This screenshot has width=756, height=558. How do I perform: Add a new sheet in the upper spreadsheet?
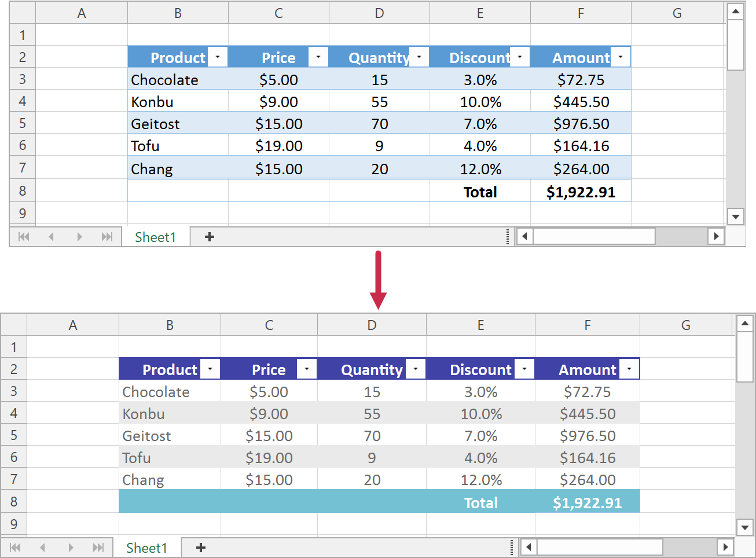(x=210, y=237)
